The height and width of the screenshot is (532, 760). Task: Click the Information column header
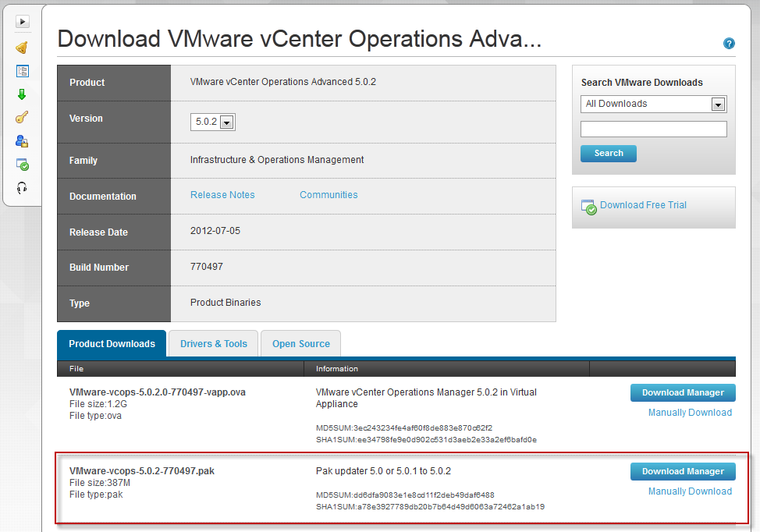337,369
